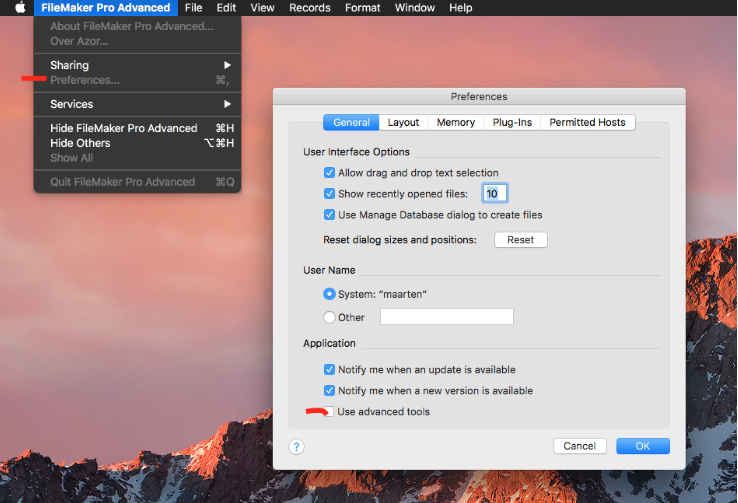The height and width of the screenshot is (503, 738).
Task: Toggle Show recently opened files checkbox
Action: click(329, 194)
